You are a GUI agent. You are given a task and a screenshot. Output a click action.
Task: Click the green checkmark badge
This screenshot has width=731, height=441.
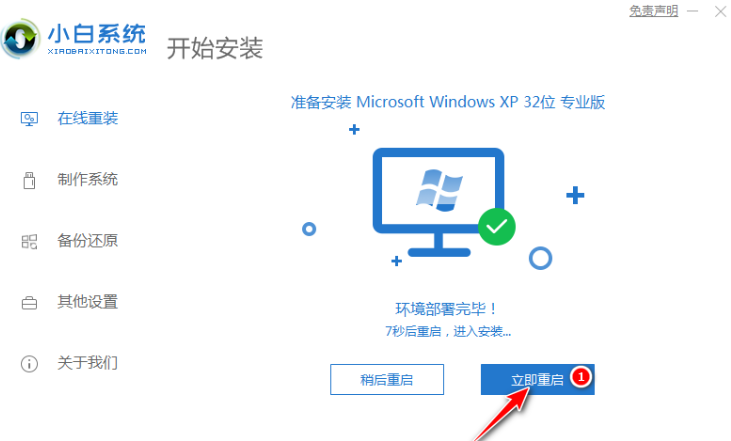pos(497,227)
